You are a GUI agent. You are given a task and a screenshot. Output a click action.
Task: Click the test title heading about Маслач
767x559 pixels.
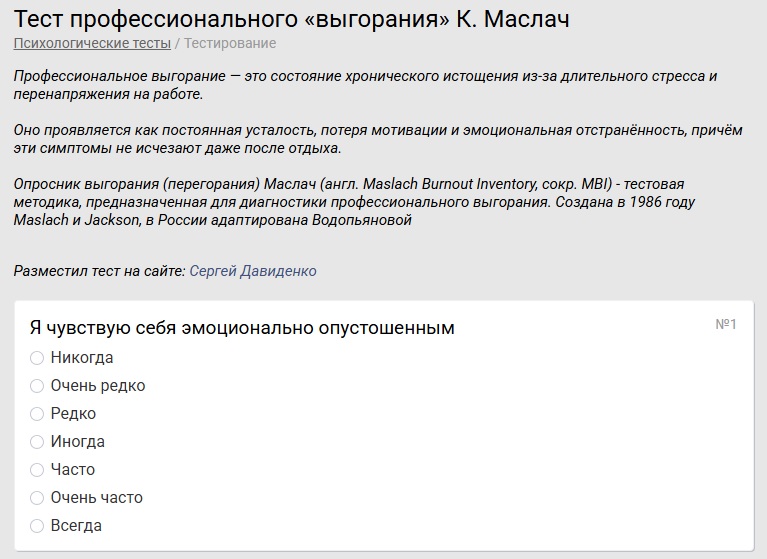coord(292,18)
